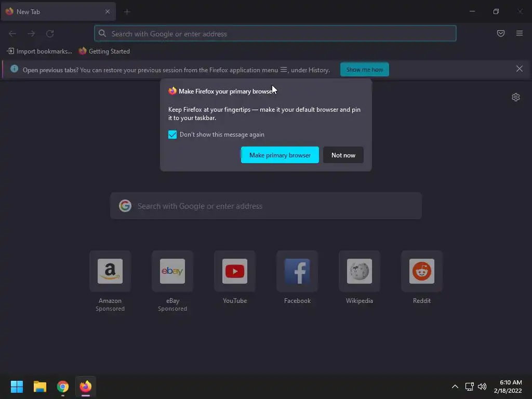Open the clock showing 6:10 AM
Viewport: 532px width, 399px height.
[508, 387]
